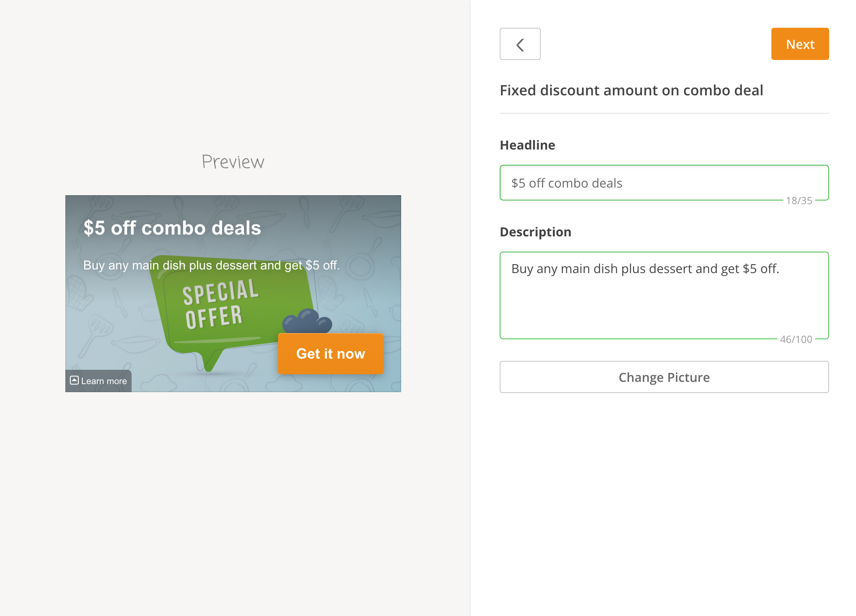Image resolution: width=856 pixels, height=616 pixels.
Task: Click the blue cloud graphic in preview
Action: click(x=308, y=321)
